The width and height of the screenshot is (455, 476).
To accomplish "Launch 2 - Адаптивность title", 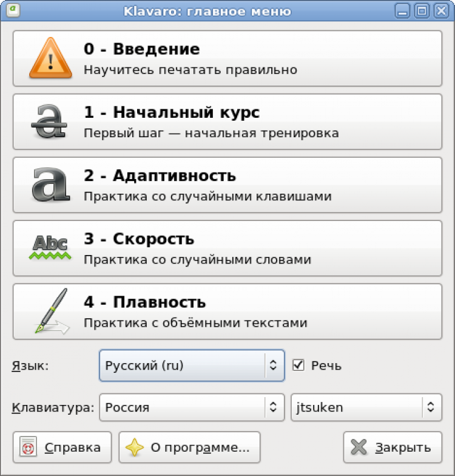I will coord(160,175).
